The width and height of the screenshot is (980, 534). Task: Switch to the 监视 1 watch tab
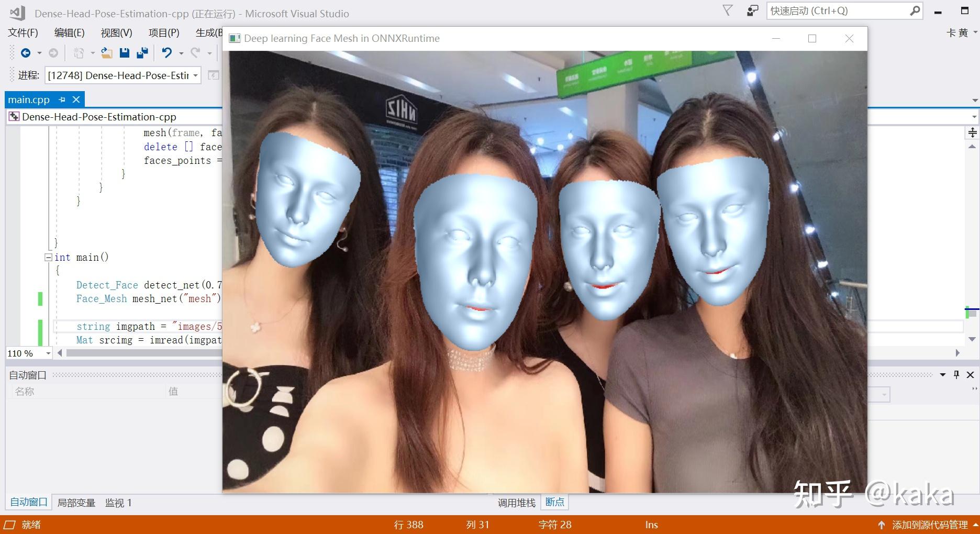click(117, 503)
